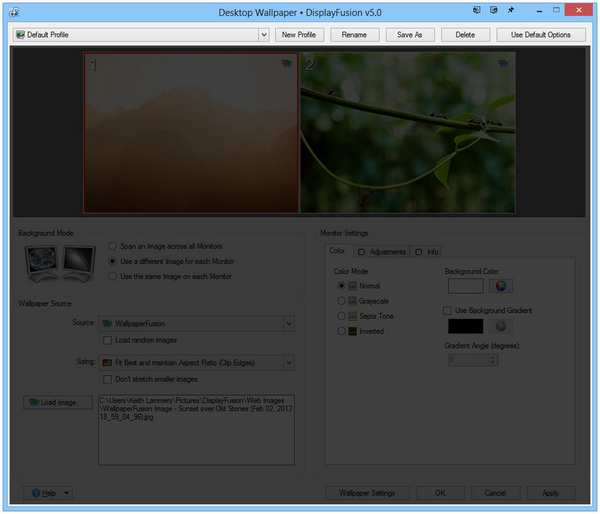Image resolution: width=600 pixels, height=514 pixels.
Task: Open the Sizing options dropdown
Action: (288, 362)
